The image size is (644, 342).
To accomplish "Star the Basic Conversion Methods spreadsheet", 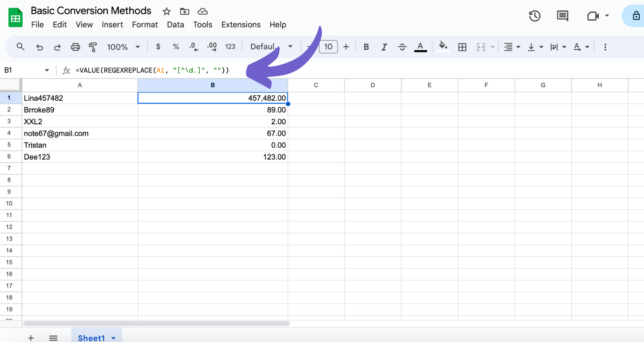I will coord(166,11).
